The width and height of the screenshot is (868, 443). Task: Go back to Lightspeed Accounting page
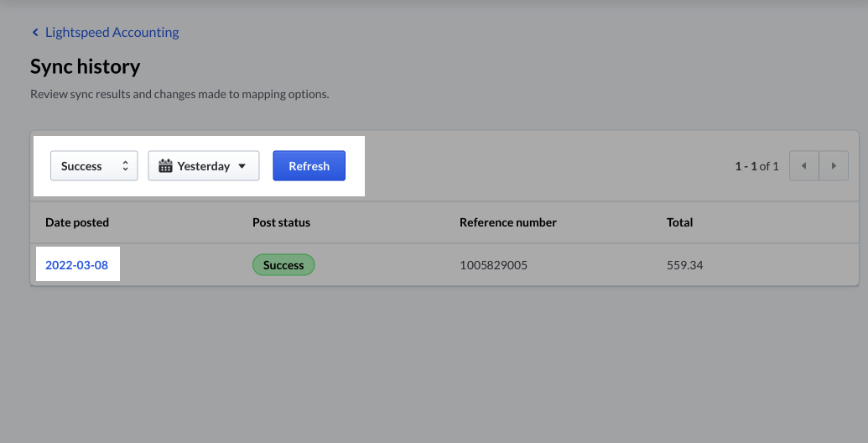click(111, 33)
